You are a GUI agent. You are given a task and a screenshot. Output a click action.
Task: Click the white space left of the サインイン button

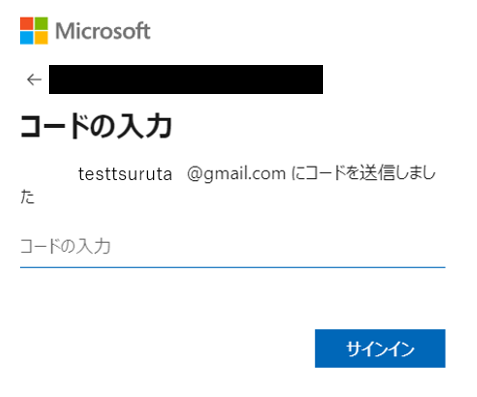pos(167,348)
